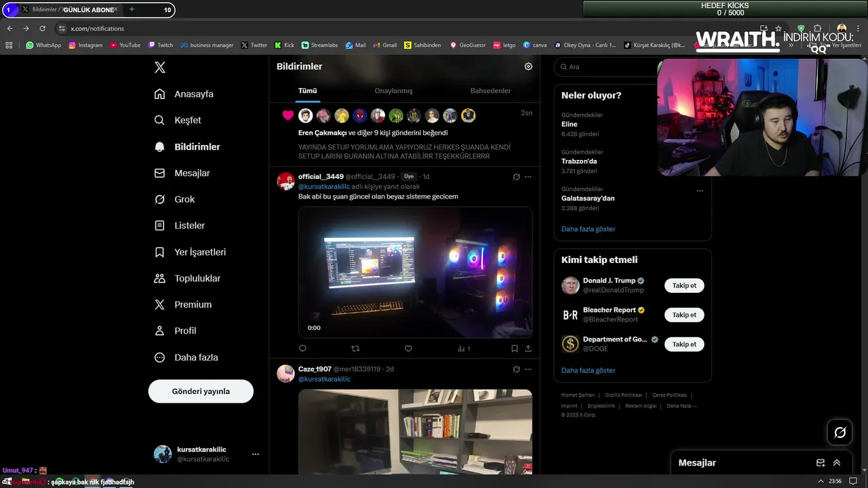Switch to the Tümü tab

[x=308, y=91]
